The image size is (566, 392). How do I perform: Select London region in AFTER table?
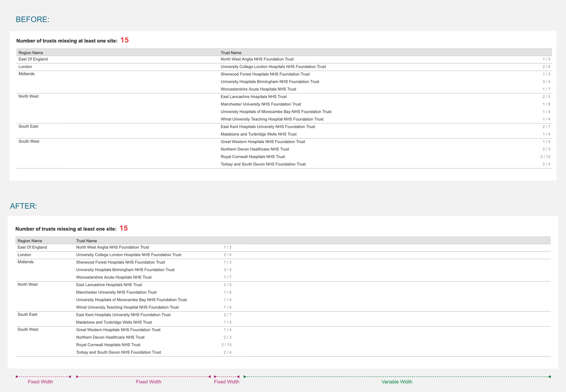coord(24,255)
